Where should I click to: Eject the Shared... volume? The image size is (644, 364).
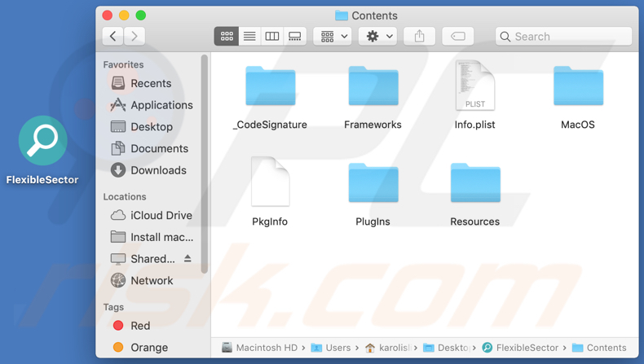pos(187,258)
